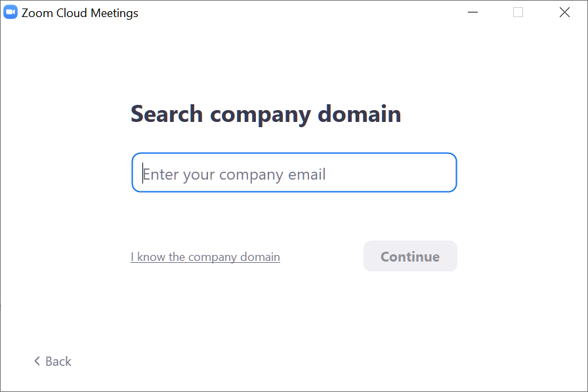Click the Zoom camera logo in title bar
The width and height of the screenshot is (588, 392).
coord(10,12)
